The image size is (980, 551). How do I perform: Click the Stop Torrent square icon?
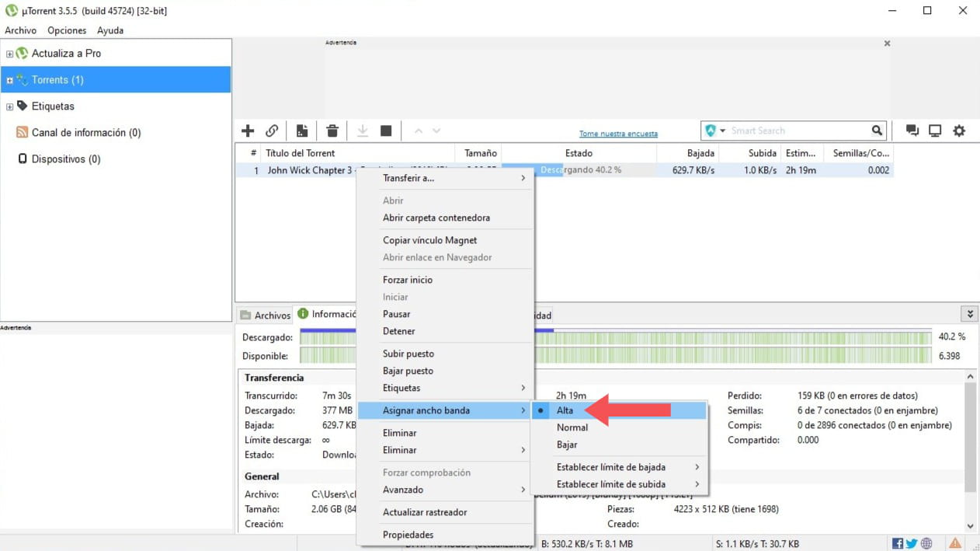pyautogui.click(x=386, y=131)
